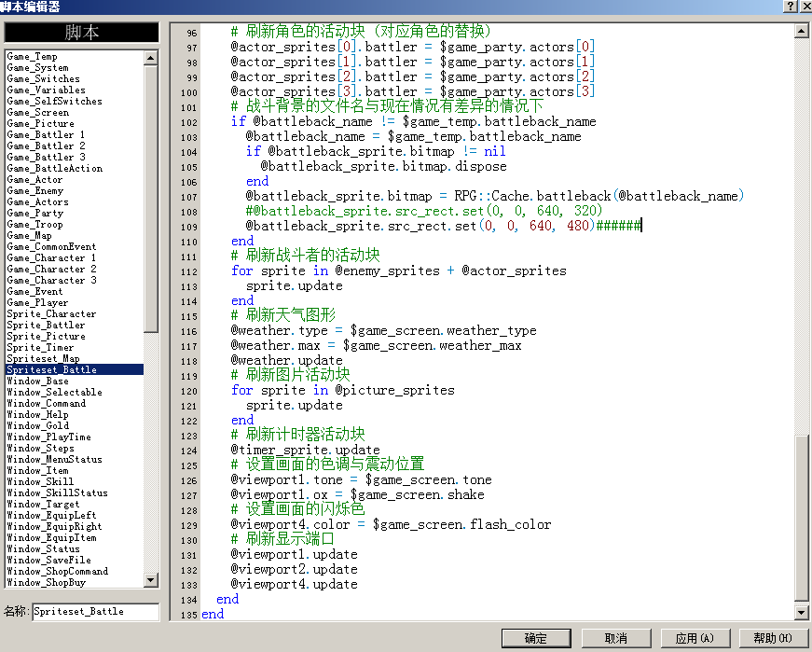Select the Spriteset_Map script
812x652 pixels.
[x=44, y=359]
